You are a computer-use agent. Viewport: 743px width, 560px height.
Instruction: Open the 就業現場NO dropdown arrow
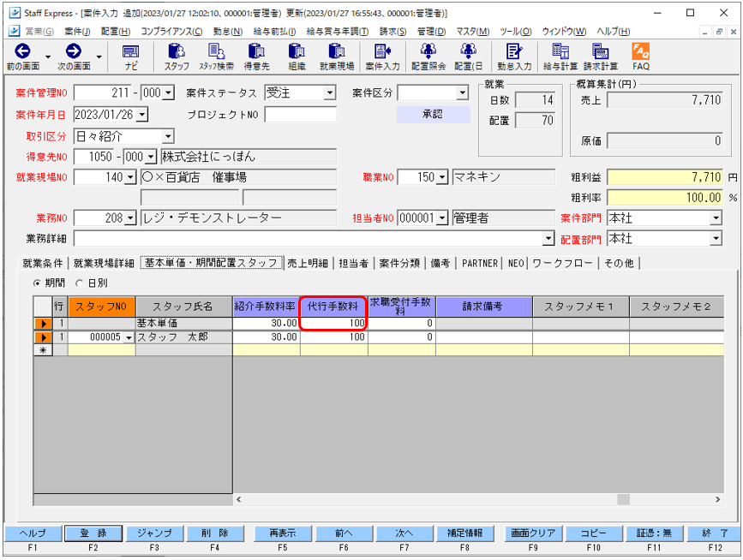[x=131, y=177]
